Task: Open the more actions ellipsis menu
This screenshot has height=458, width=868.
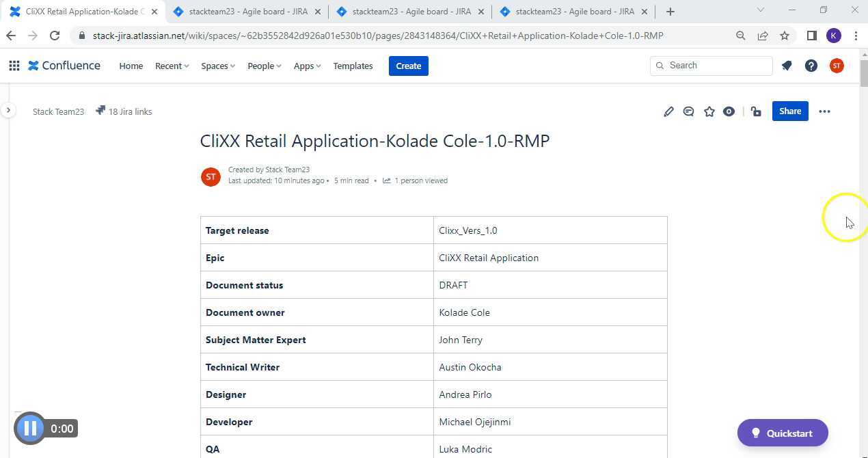Action: pos(824,111)
